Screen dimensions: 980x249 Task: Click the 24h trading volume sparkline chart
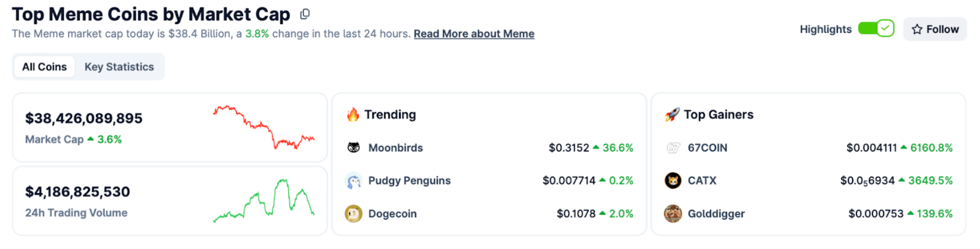point(264,200)
